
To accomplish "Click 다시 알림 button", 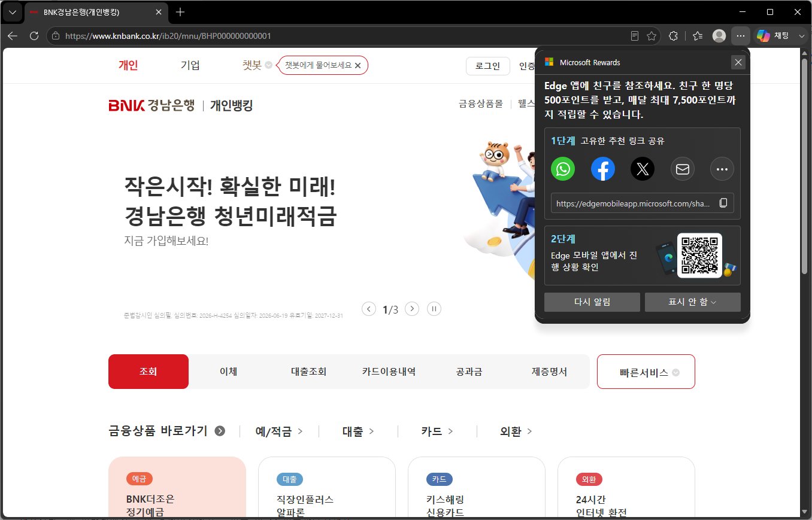I will pos(592,302).
